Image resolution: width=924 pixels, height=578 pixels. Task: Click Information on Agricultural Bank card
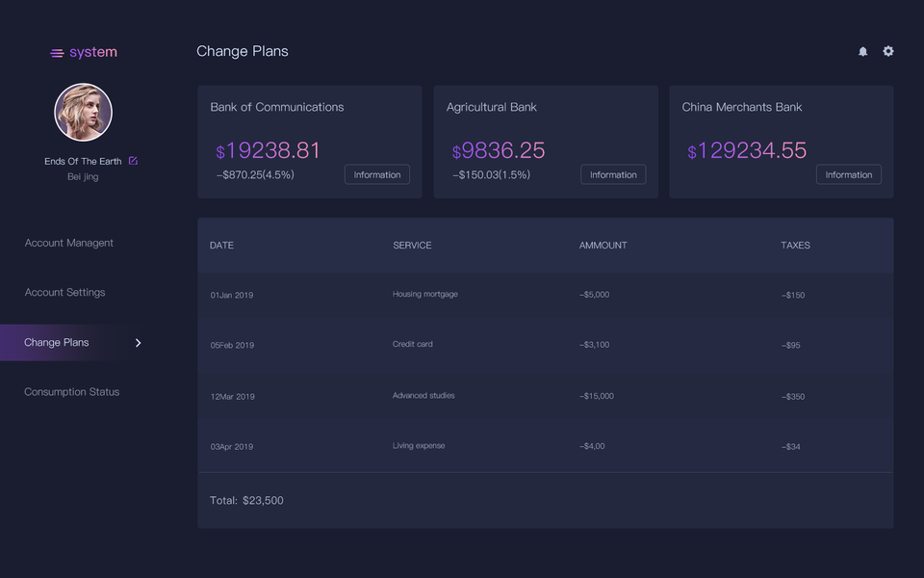point(613,174)
